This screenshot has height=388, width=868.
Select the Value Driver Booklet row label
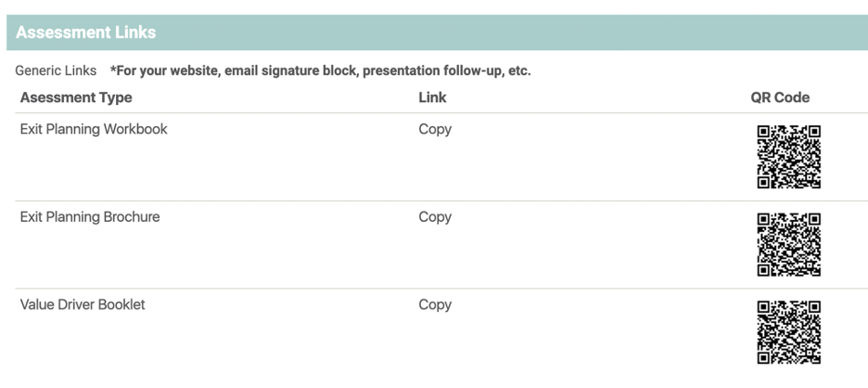pos(83,304)
